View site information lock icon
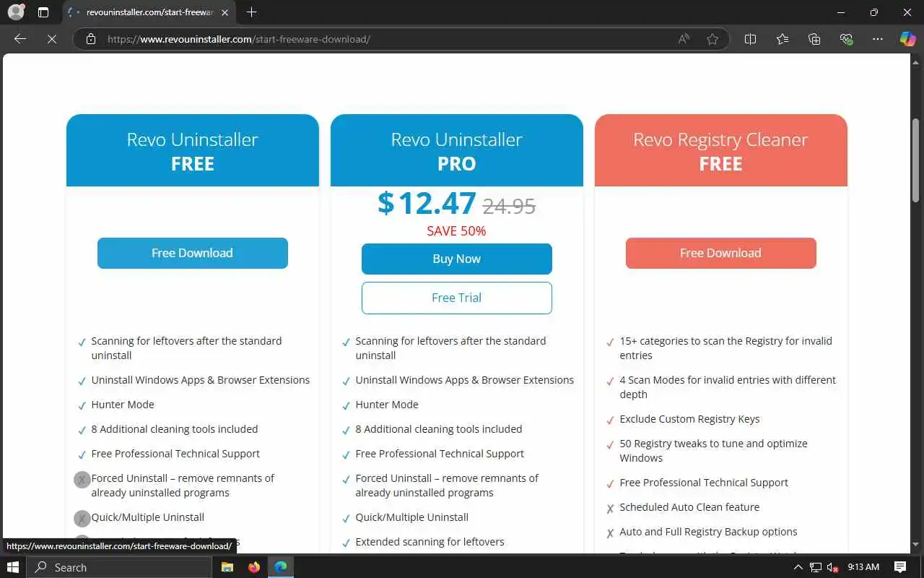The height and width of the screenshot is (578, 924). point(91,39)
